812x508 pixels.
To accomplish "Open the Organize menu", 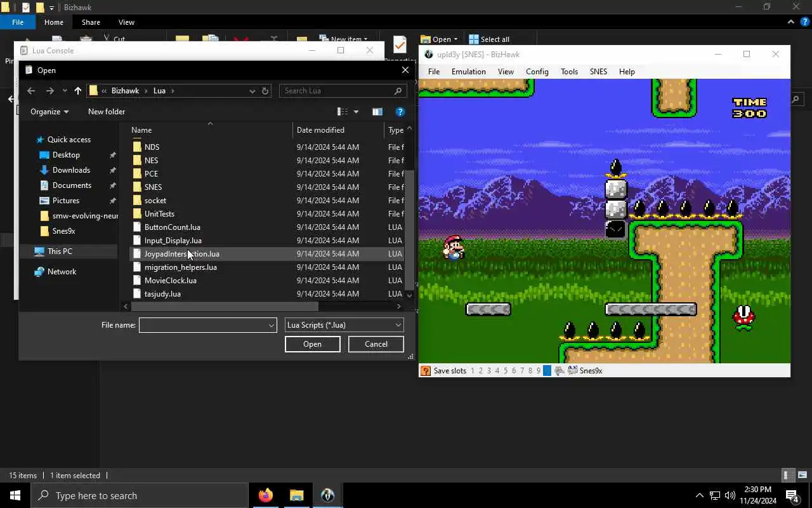I will tap(49, 112).
